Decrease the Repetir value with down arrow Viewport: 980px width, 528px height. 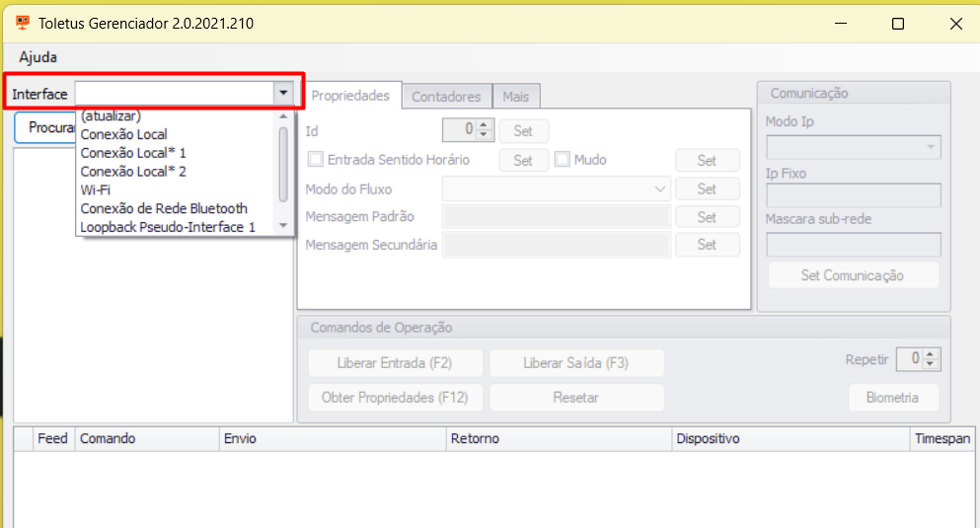coord(931,364)
